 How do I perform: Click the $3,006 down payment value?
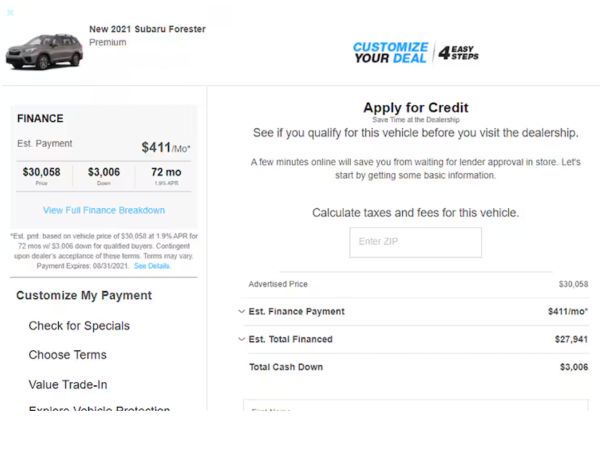(x=104, y=172)
